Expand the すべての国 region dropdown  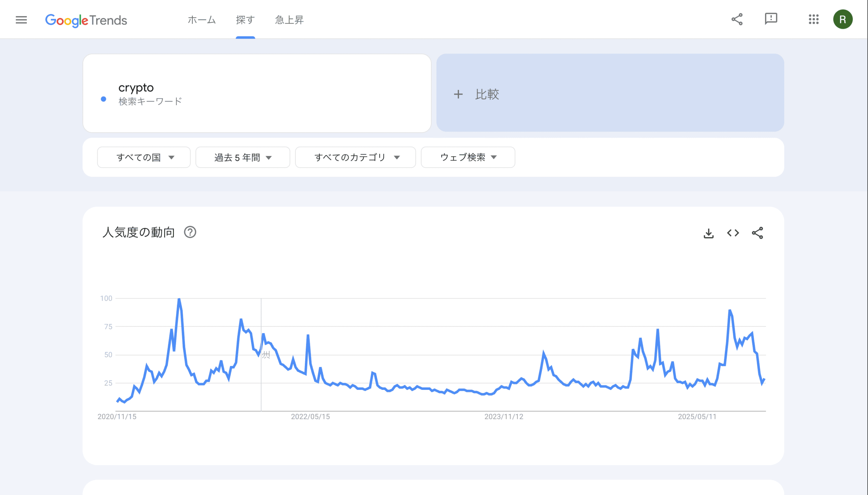[x=144, y=157]
